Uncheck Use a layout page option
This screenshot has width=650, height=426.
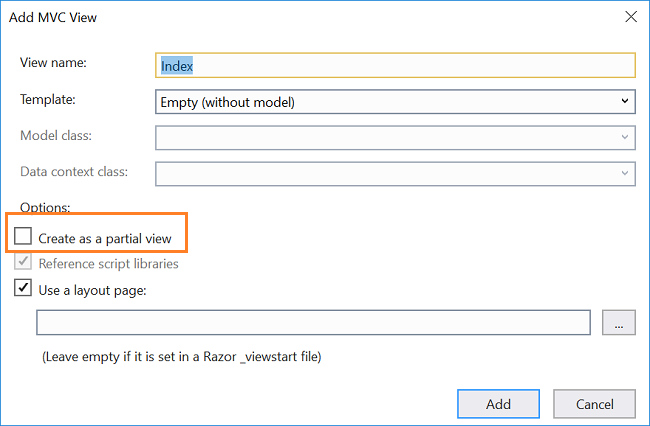23,290
